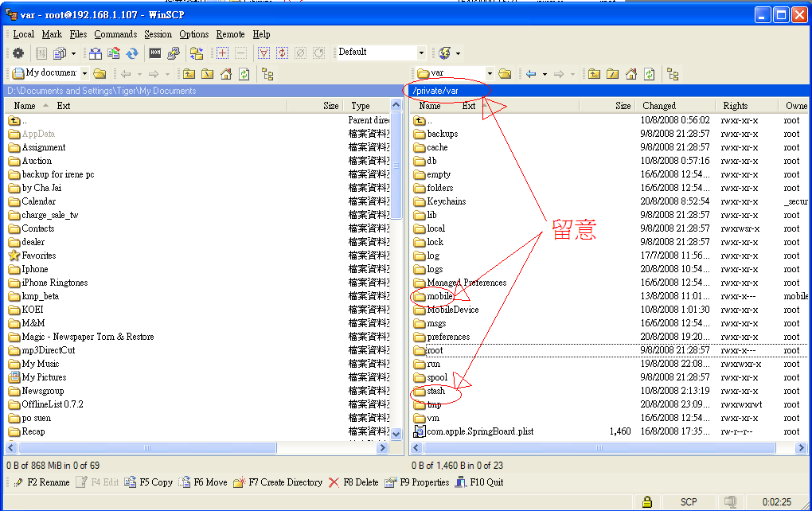812x511 pixels.
Task: Click the remote Back arrow
Action: click(x=531, y=74)
